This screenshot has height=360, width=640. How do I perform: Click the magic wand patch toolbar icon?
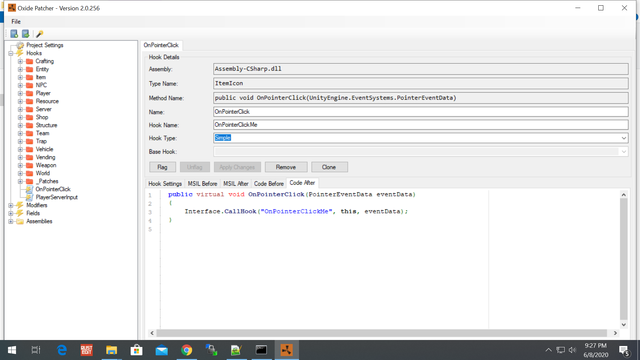pos(40,33)
